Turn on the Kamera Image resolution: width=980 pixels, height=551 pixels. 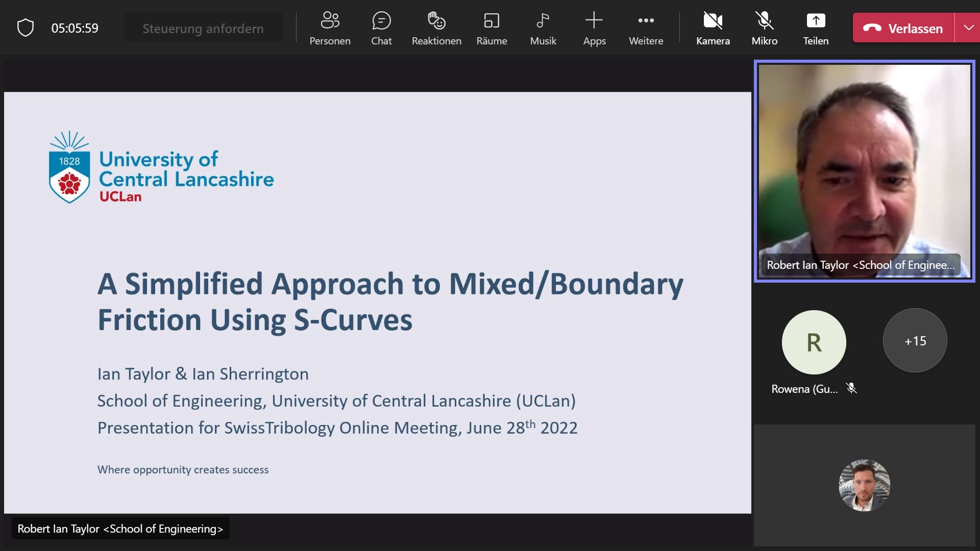(x=713, y=29)
